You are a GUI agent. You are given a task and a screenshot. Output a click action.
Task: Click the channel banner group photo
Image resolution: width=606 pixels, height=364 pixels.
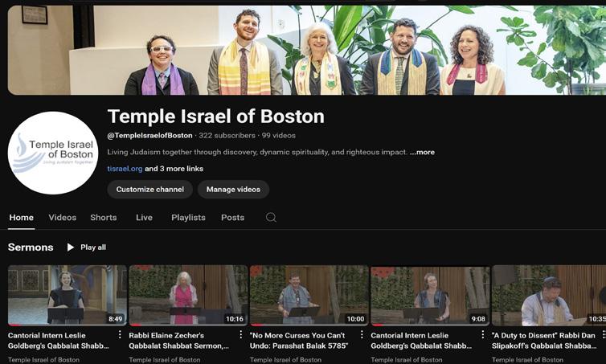(307, 51)
